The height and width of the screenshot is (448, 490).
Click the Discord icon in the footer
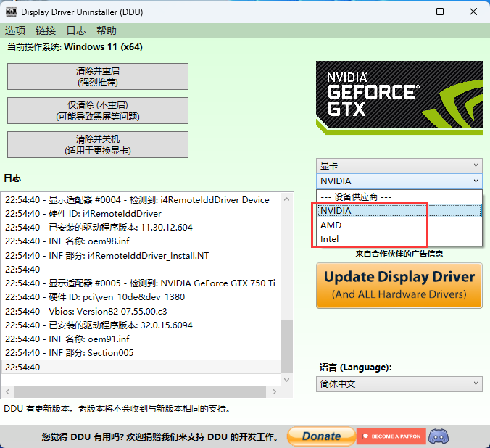click(438, 436)
